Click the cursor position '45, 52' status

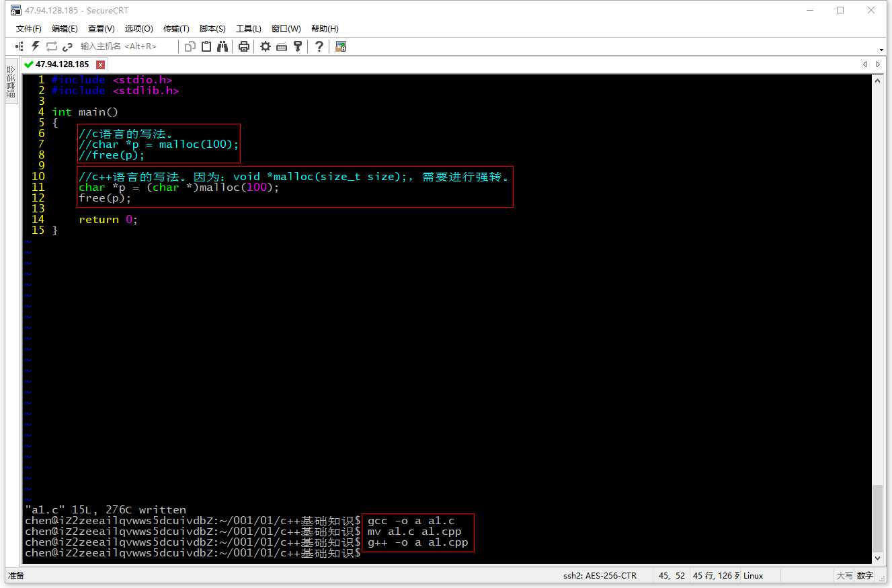click(x=672, y=576)
